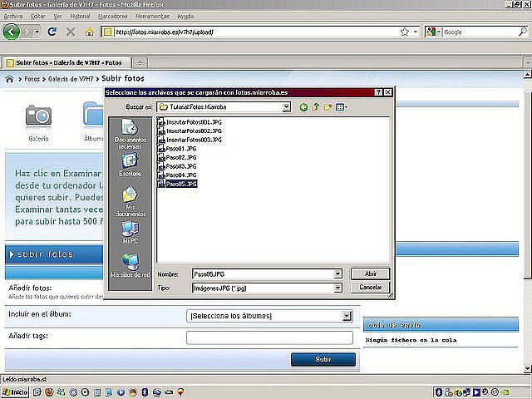Viewport: 532px width, 399px height.
Task: Open Documentos recientes in the places bar
Action: (x=131, y=134)
